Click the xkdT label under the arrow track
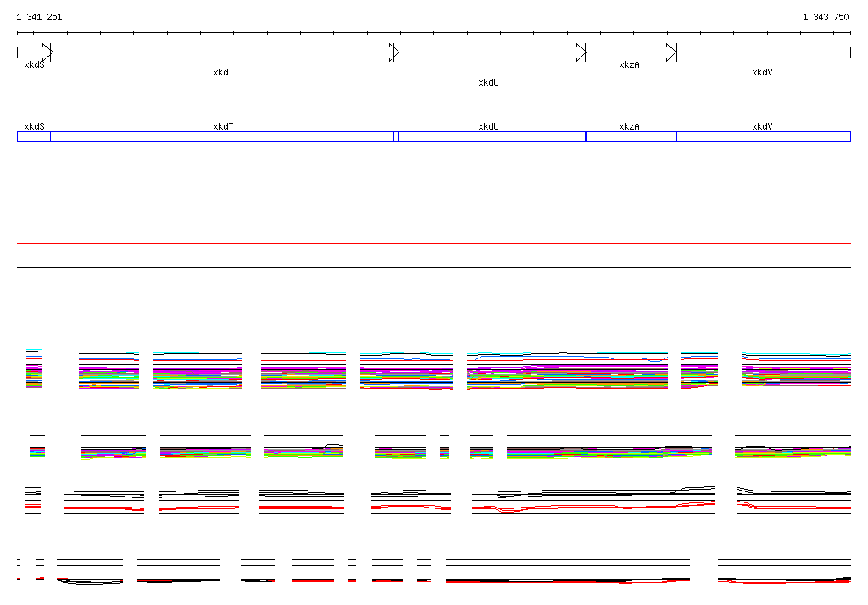Screen dimensions: 868x605 click(x=223, y=73)
